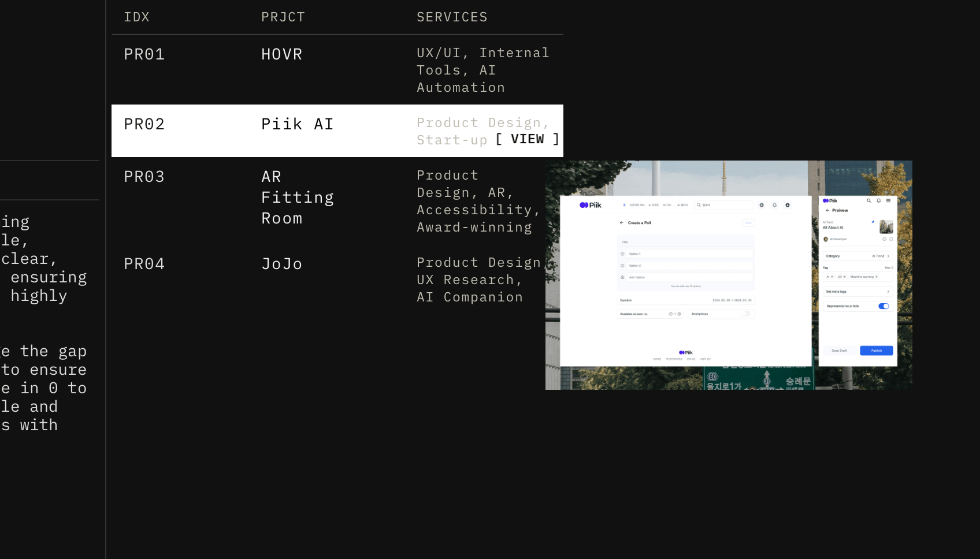Click AR Fitting Room services text 'Accessibility, Award-winning'
980x559 pixels.
[478, 219]
